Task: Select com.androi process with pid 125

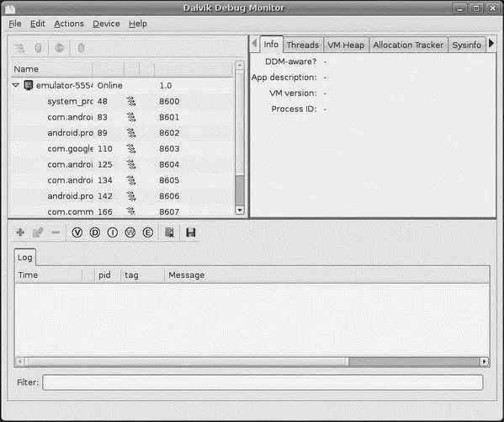Action: click(122, 164)
